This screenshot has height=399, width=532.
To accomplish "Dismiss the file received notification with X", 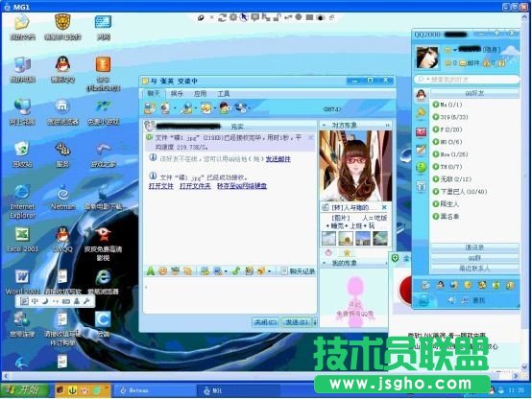I will click(310, 137).
